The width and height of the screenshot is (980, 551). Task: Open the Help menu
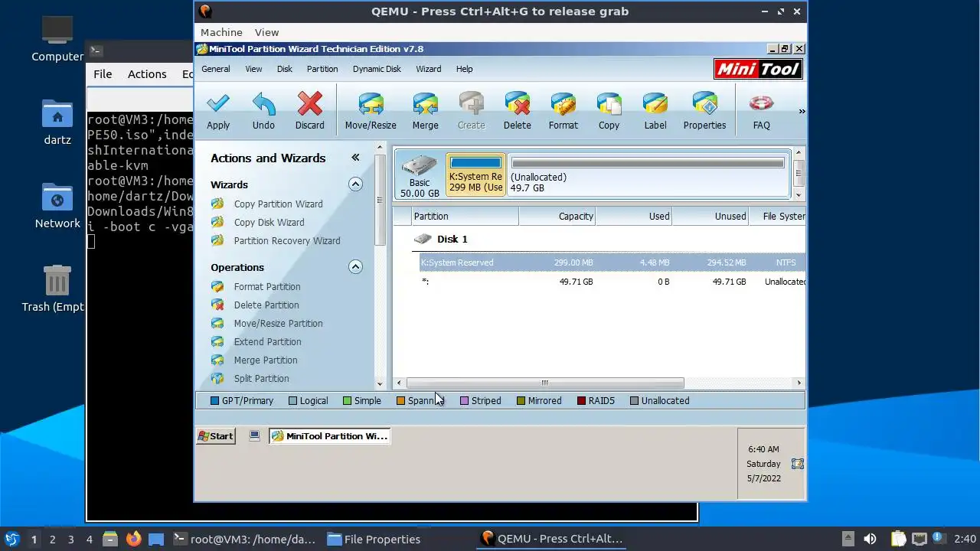465,69
